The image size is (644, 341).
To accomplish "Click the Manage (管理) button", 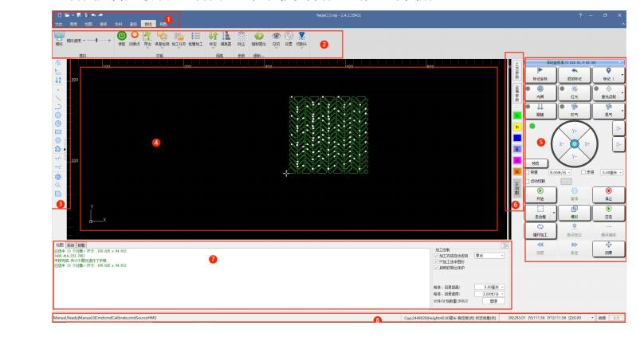I will pyautogui.click(x=493, y=301).
